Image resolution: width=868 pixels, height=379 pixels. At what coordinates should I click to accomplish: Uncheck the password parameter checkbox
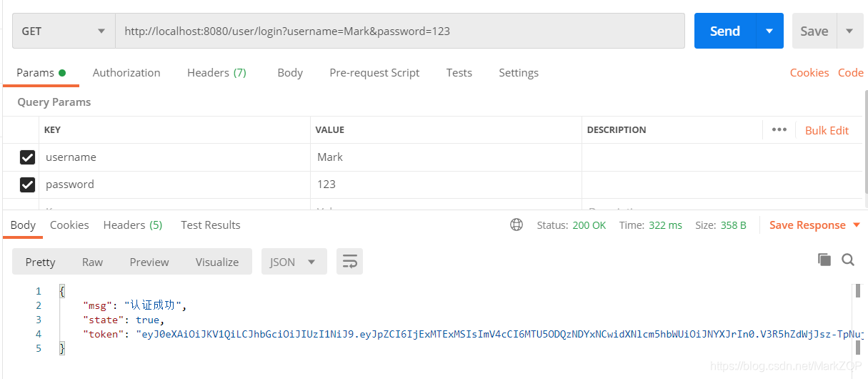point(27,184)
